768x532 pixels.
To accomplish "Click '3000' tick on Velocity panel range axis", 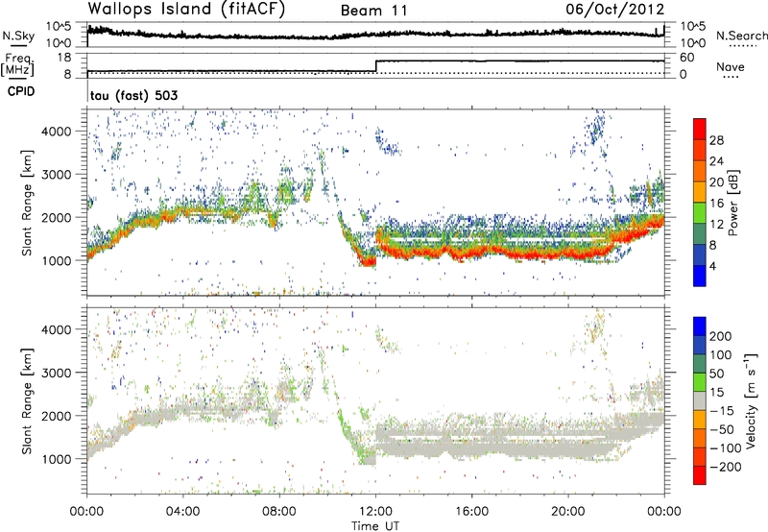I will pyautogui.click(x=57, y=373).
